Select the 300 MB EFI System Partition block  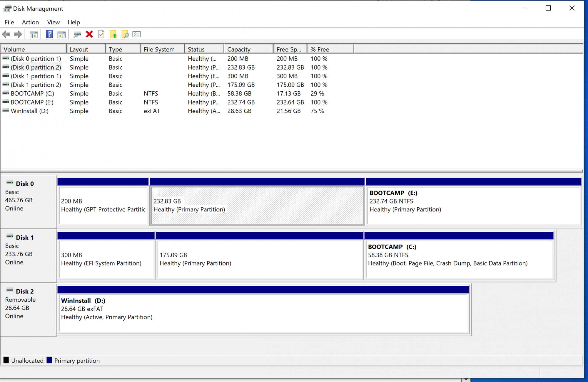click(106, 256)
